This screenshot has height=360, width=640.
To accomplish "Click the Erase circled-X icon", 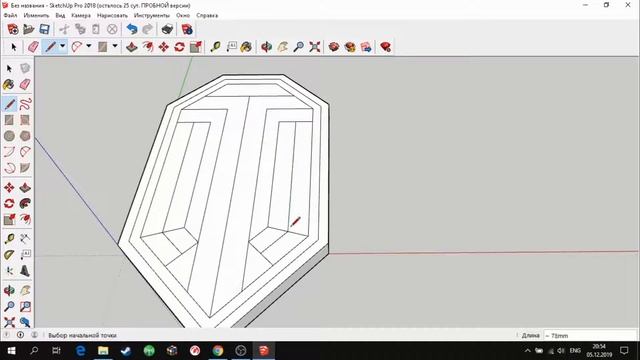I will click(112, 29).
